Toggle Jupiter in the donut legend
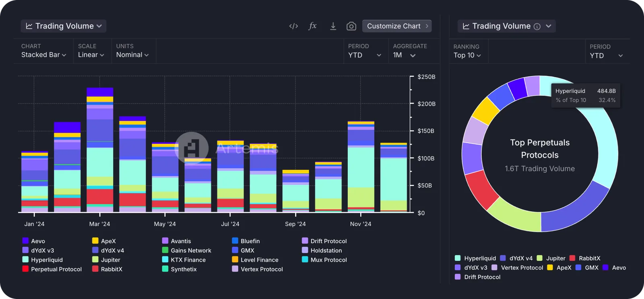 coord(551,258)
